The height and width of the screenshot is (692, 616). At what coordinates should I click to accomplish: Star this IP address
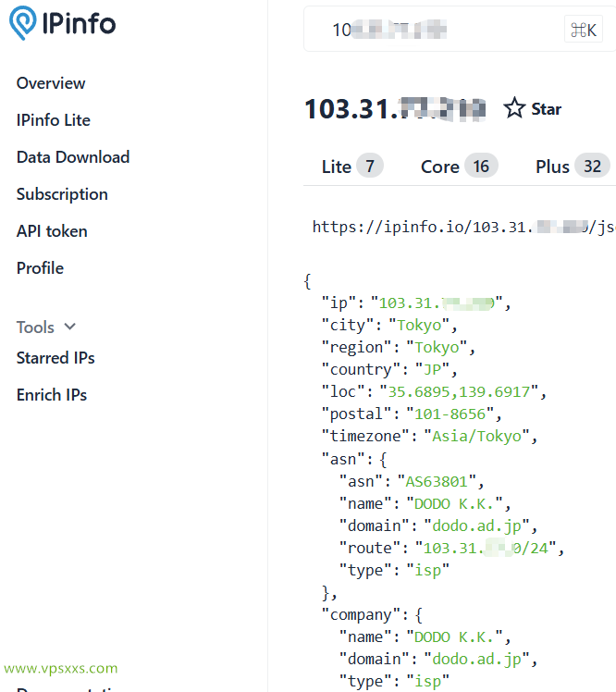533,108
